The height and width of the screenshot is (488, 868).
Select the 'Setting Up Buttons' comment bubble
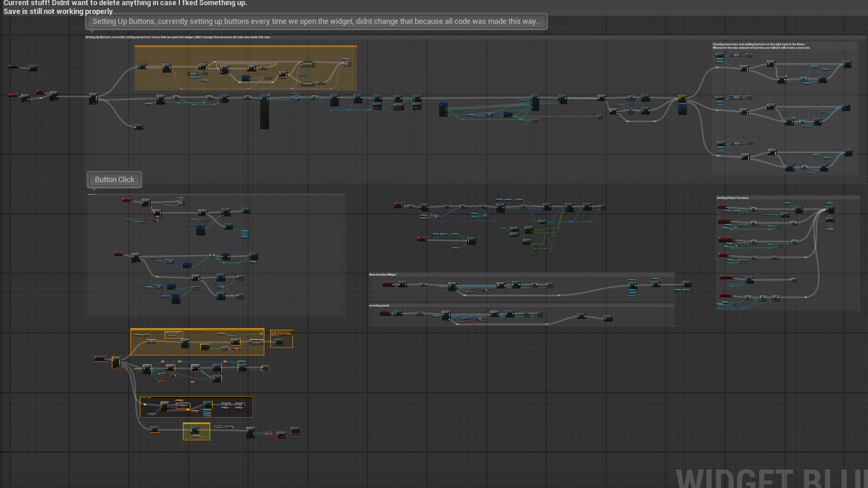coord(316,21)
